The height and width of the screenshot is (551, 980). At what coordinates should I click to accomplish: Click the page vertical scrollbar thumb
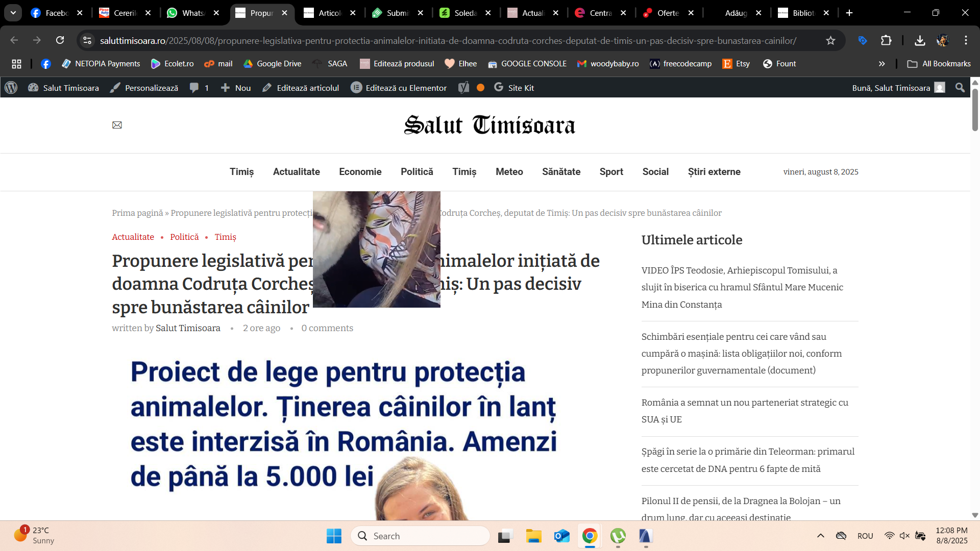click(975, 110)
